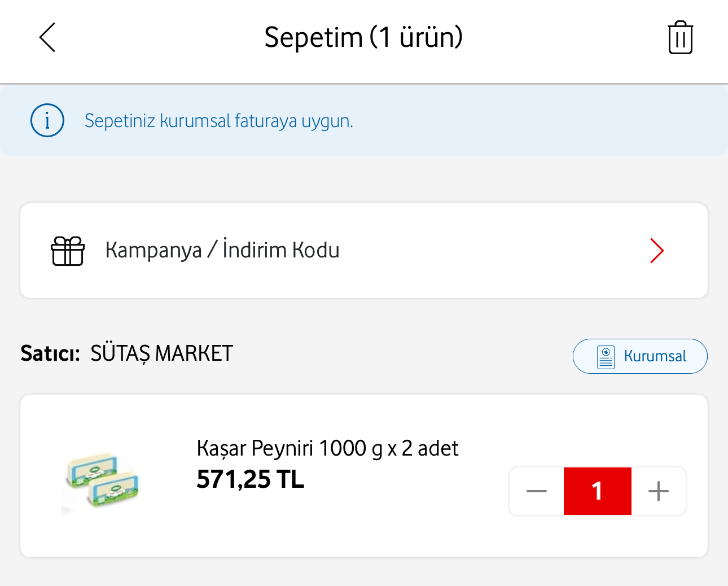Open Kaşar Peyniri 1000 g product title
This screenshot has height=586, width=728.
coord(327,448)
